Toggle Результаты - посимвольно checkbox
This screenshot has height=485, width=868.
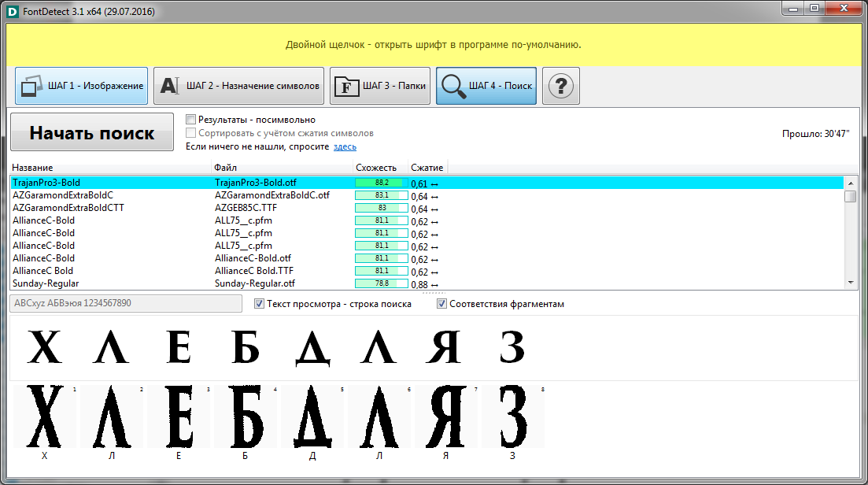click(x=191, y=119)
